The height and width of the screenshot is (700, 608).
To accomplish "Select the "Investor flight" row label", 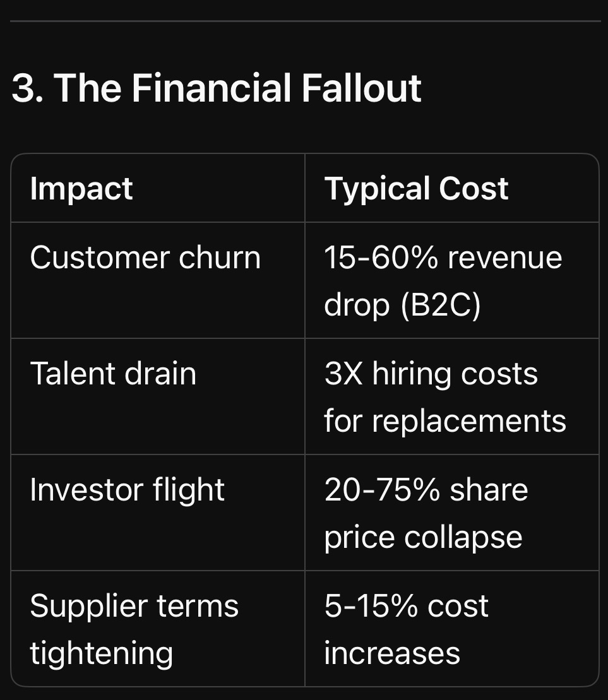I will tap(127, 490).
